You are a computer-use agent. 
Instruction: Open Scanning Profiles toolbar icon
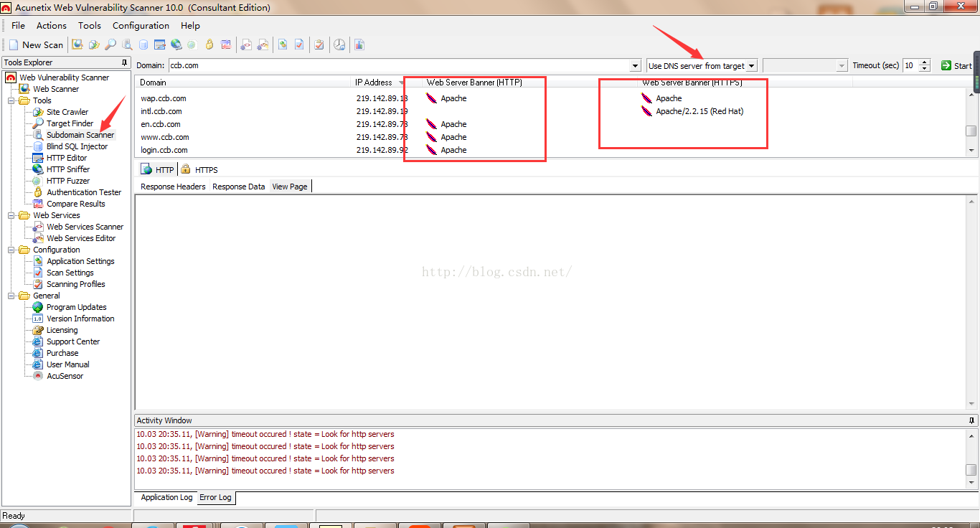click(x=319, y=44)
